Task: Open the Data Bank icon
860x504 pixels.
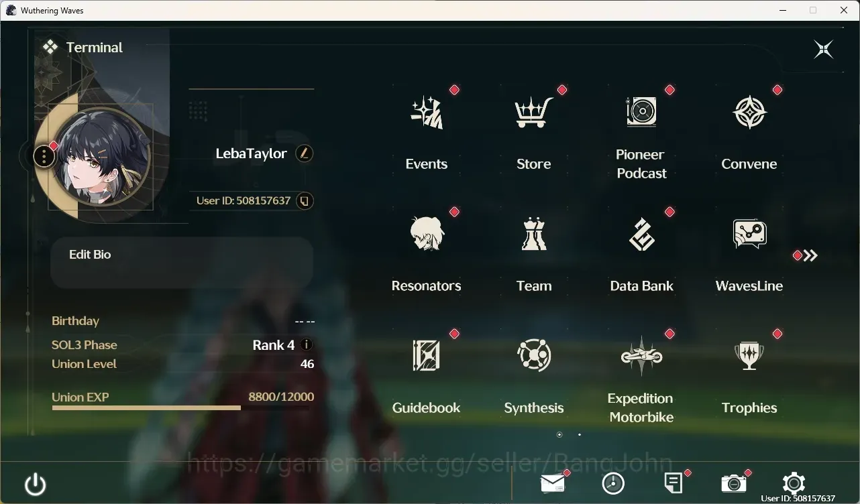Action: tap(641, 234)
